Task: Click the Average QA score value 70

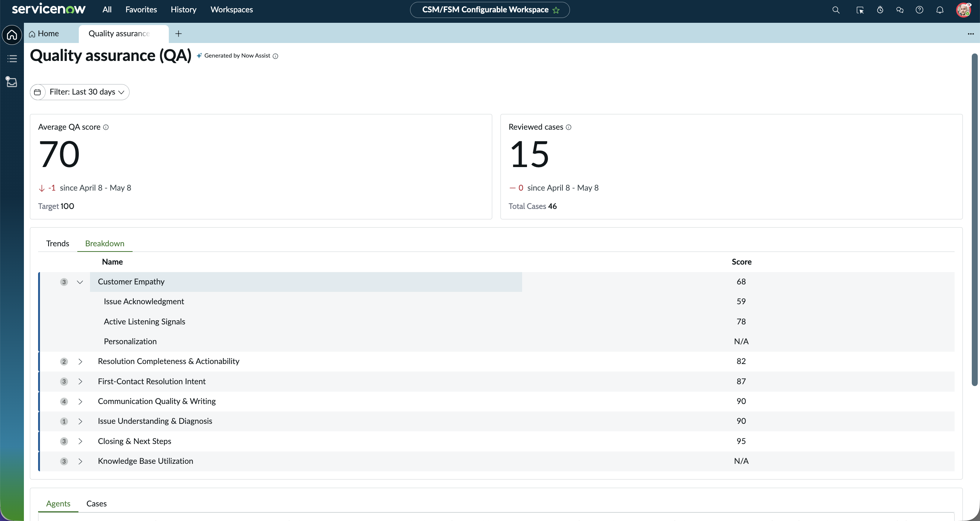Action: tap(59, 154)
